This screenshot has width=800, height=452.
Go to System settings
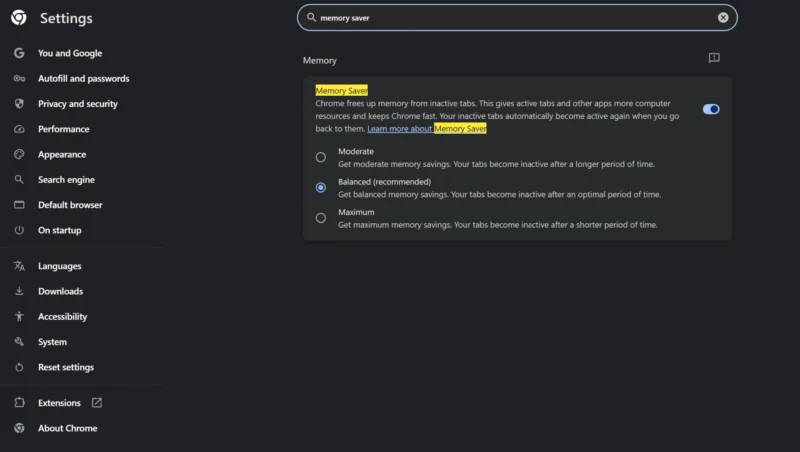coord(52,342)
